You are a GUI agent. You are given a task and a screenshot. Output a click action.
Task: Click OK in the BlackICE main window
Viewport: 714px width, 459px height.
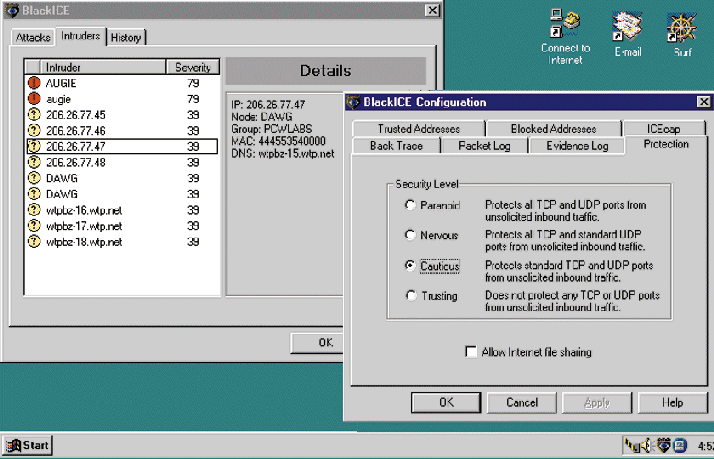[x=318, y=342]
